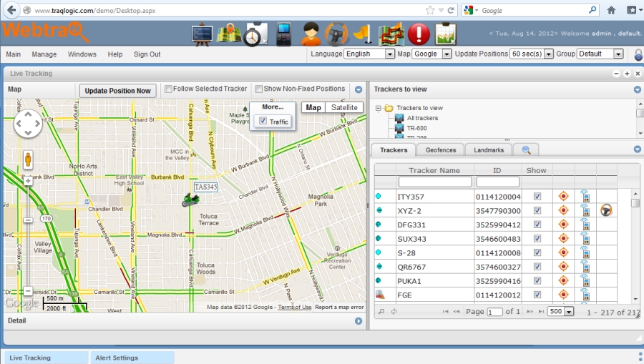Screen dimensions: 644x364
Task: Open the desktop easel board icon
Action: pos(202,34)
